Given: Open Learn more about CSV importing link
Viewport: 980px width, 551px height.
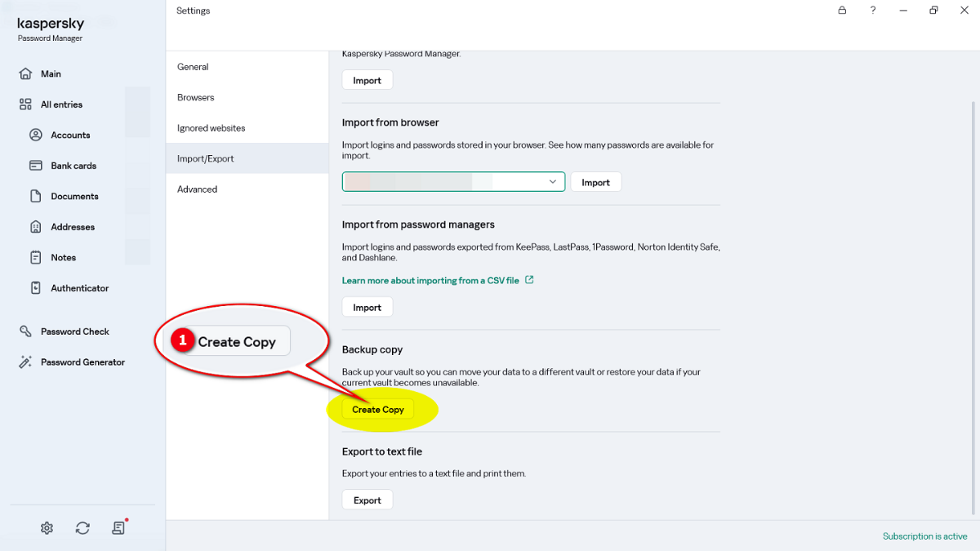Looking at the screenshot, I should (x=430, y=280).
